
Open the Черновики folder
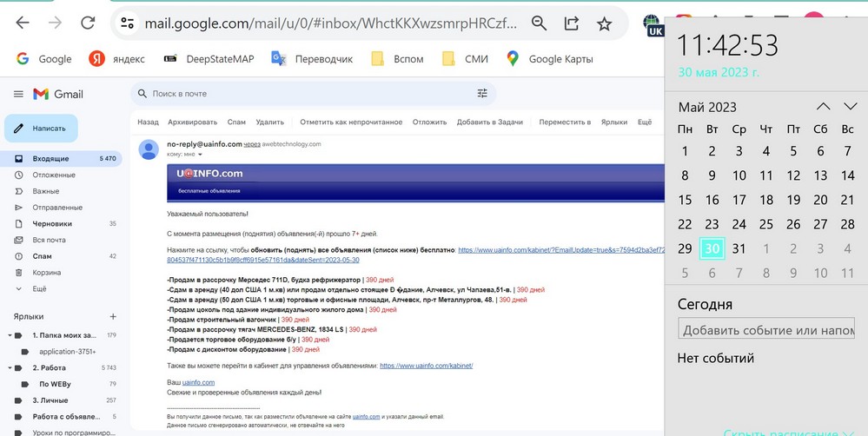pos(61,223)
